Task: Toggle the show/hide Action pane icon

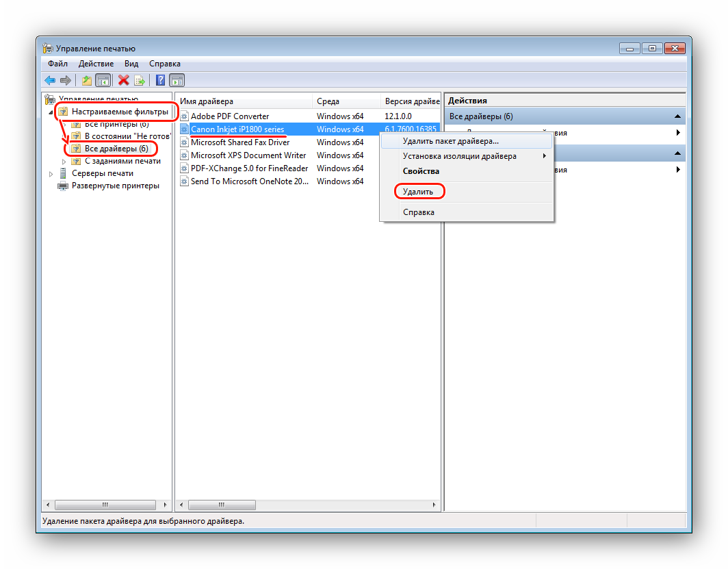Action: coord(177,80)
